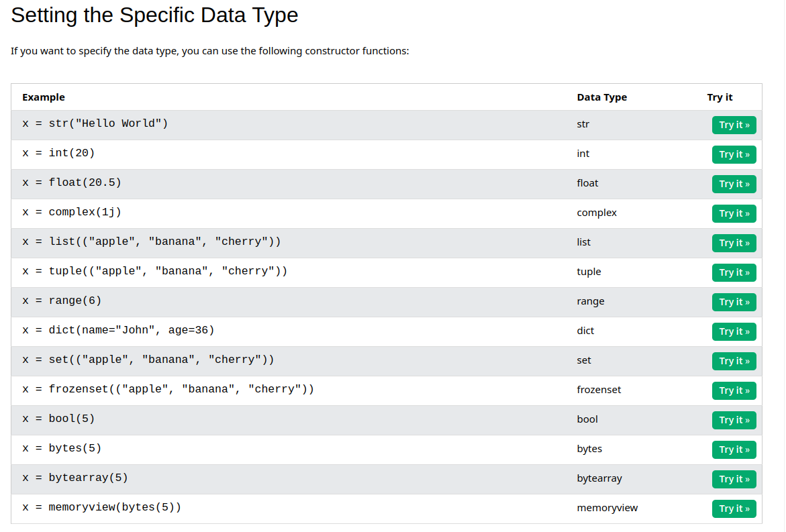This screenshot has height=532, width=786.
Task: Open the tuple example Try it button
Action: tap(734, 272)
